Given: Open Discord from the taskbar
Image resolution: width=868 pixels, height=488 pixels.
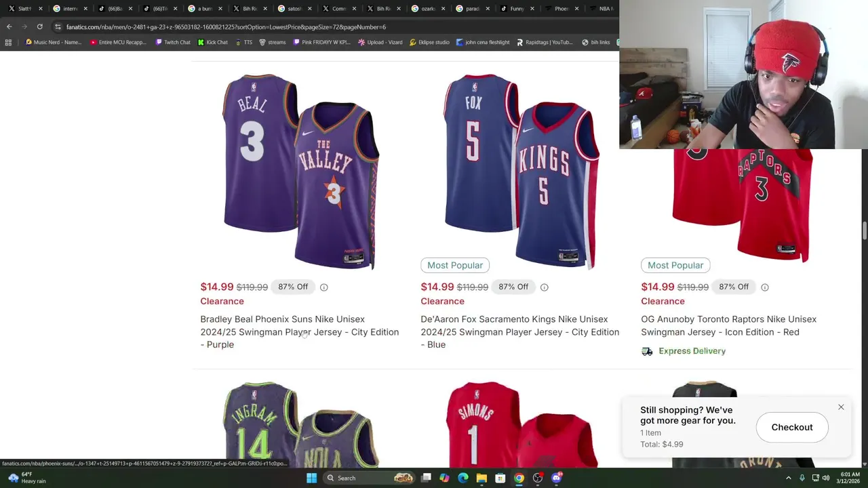Looking at the screenshot, I should point(557,478).
